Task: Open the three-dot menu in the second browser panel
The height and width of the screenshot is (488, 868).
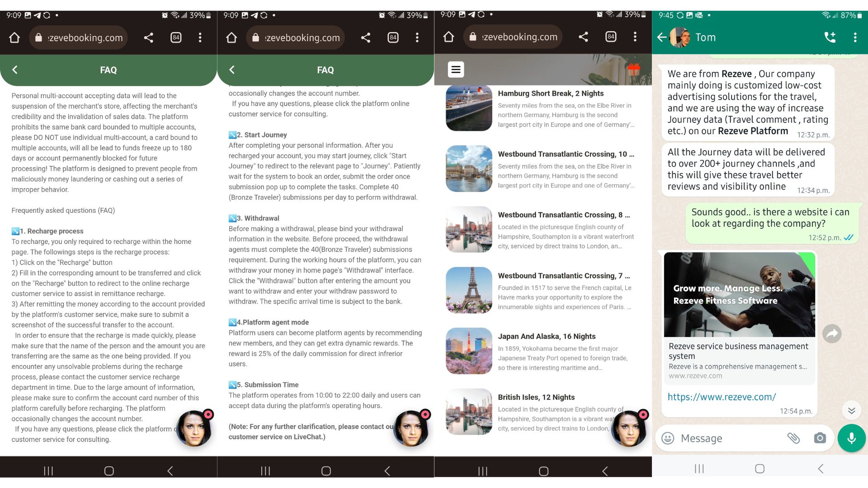Action: [x=417, y=38]
